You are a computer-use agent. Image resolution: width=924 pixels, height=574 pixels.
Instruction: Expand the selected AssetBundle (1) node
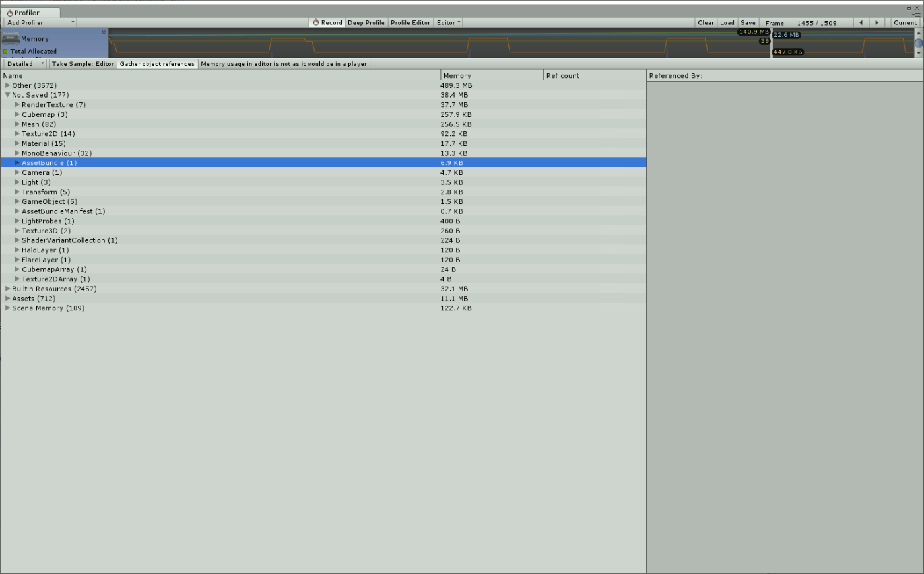(17, 162)
